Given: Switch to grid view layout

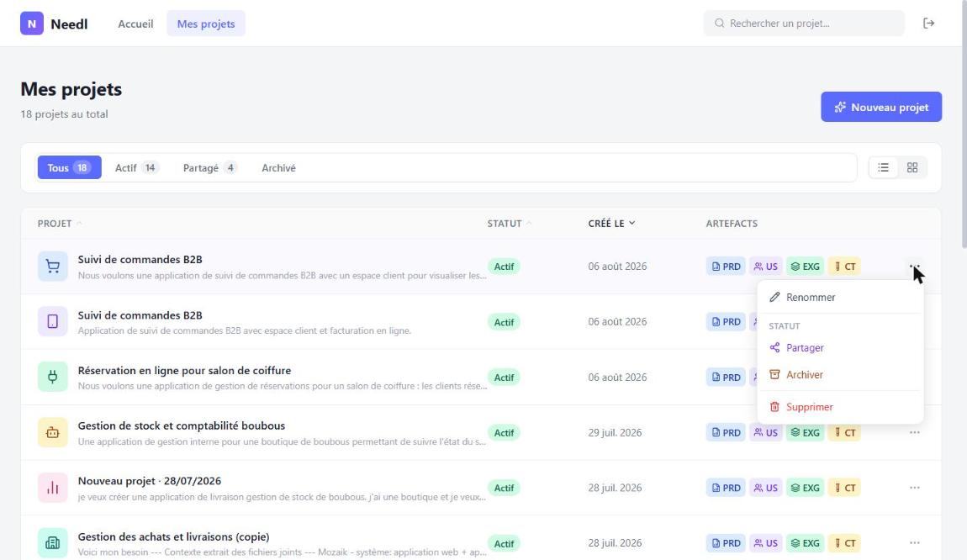Looking at the screenshot, I should tap(912, 168).
